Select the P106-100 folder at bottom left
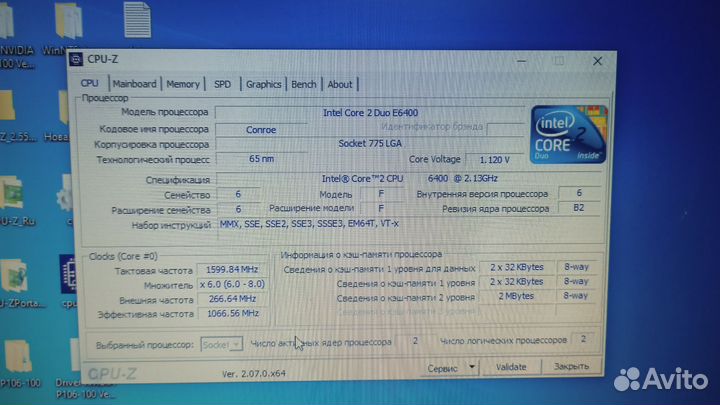720x405 pixels. pyautogui.click(x=19, y=364)
